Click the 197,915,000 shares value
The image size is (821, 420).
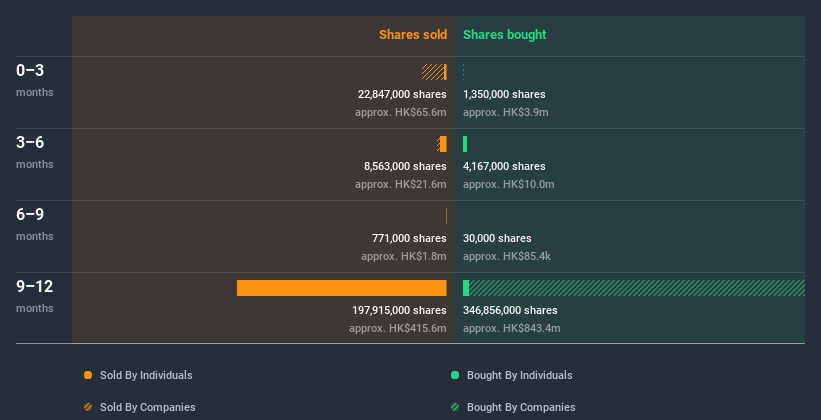(x=399, y=310)
